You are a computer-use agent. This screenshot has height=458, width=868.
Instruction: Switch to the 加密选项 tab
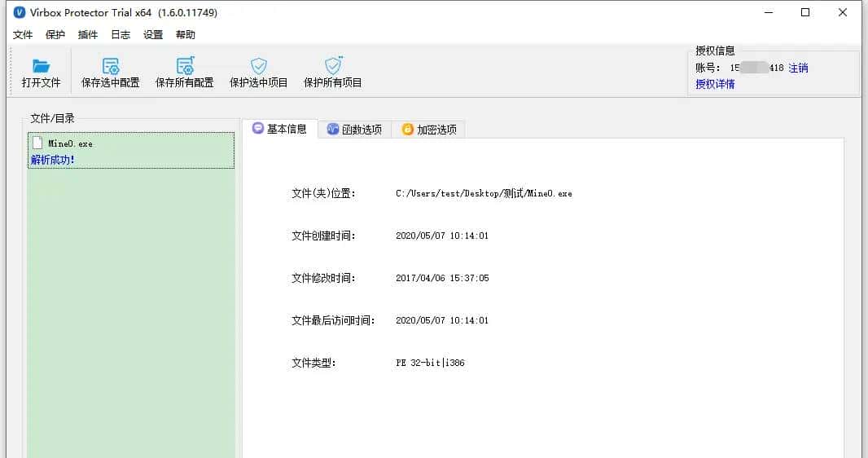coord(429,130)
